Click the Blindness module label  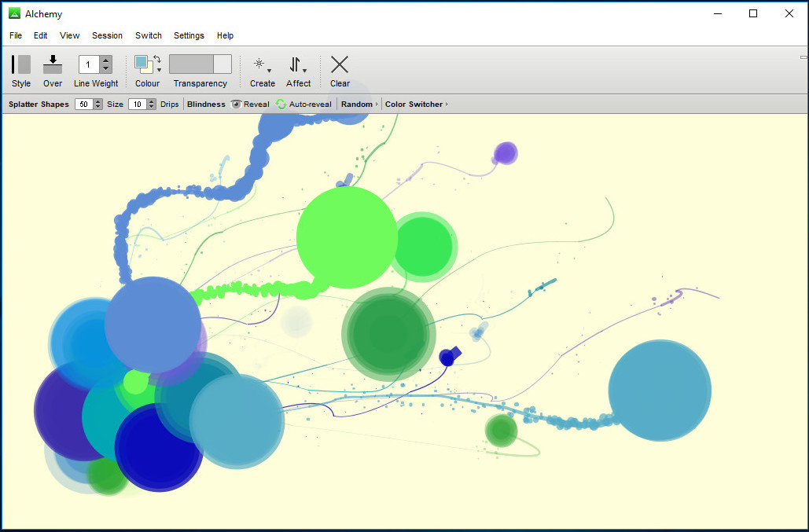point(206,105)
